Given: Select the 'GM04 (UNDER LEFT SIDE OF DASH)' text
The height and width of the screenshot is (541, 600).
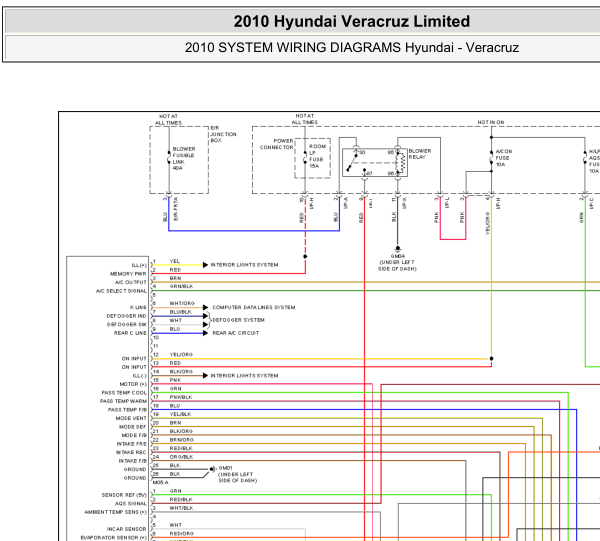Looking at the screenshot, I should [398, 262].
